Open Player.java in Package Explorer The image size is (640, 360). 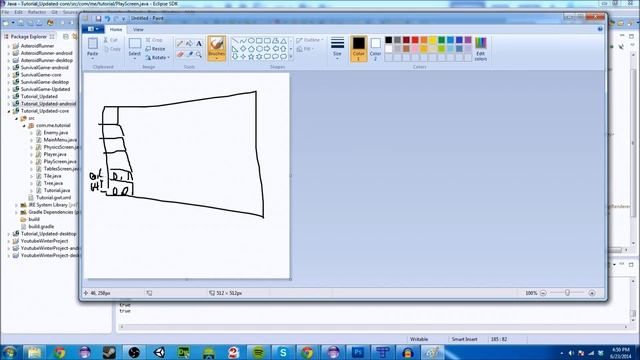point(55,154)
